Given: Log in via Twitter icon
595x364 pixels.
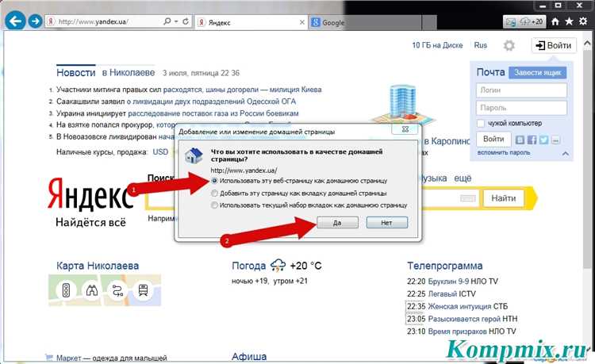Looking at the screenshot, I should (543, 140).
